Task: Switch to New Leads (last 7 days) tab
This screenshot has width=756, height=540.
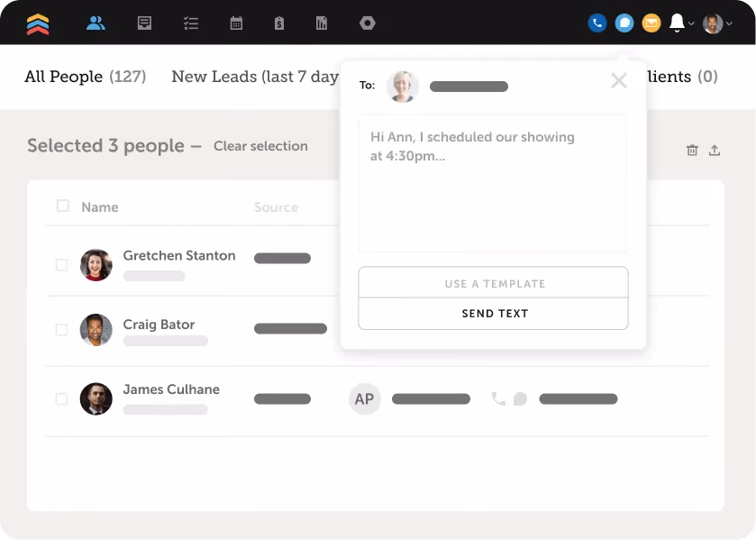Action: (256, 77)
